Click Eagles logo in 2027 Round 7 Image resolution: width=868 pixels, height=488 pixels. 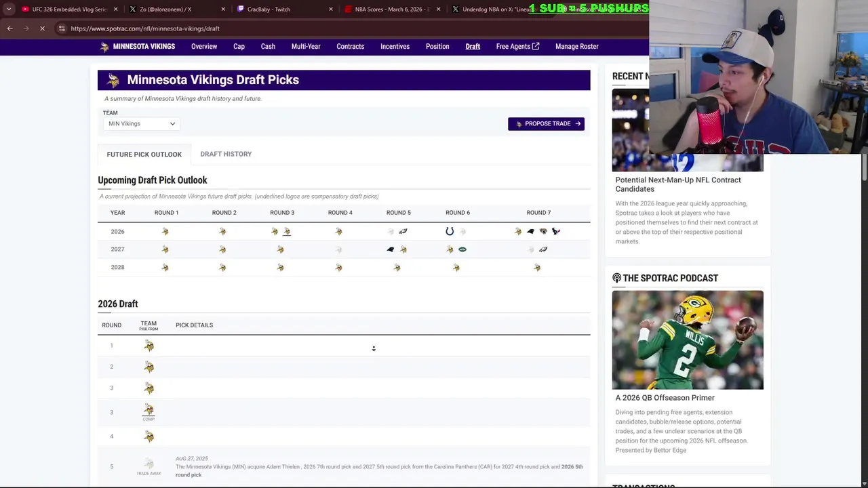[543, 249]
